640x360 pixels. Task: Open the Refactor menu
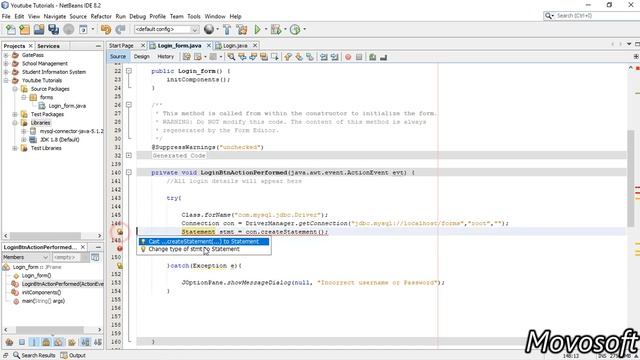pyautogui.click(x=101, y=16)
